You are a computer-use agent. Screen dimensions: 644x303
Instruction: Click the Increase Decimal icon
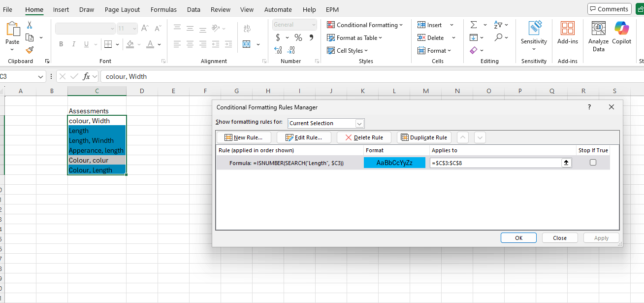278,50
